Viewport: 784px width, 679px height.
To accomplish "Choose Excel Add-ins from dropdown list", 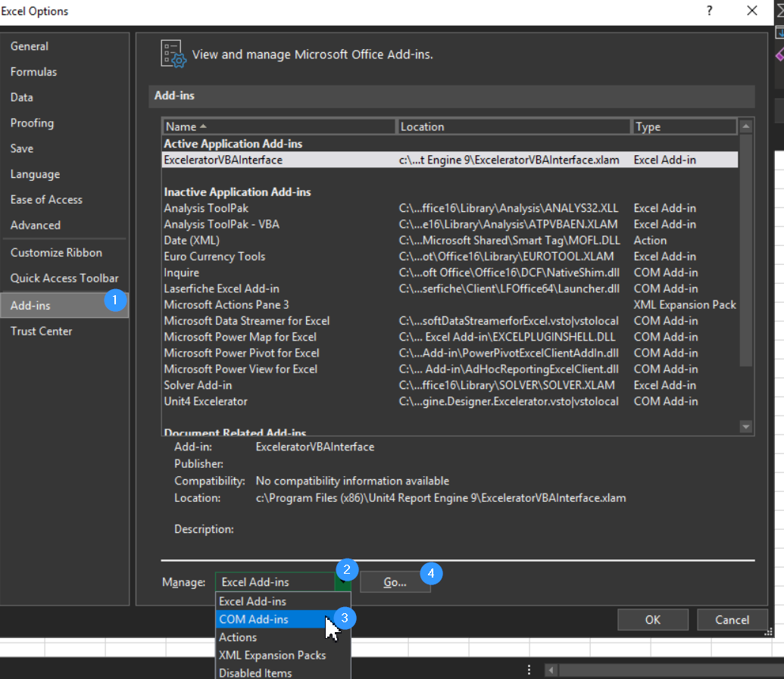I will click(283, 602).
